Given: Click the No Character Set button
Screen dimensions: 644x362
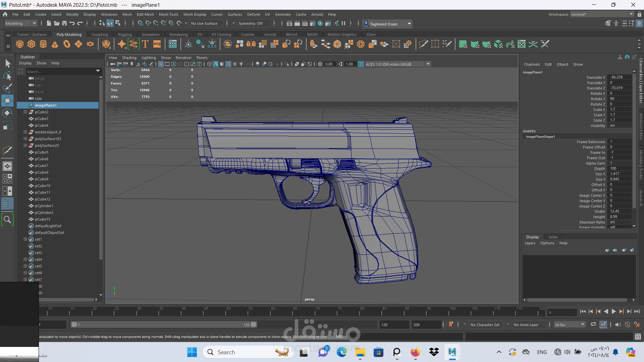Looking at the screenshot, I should [485, 324].
